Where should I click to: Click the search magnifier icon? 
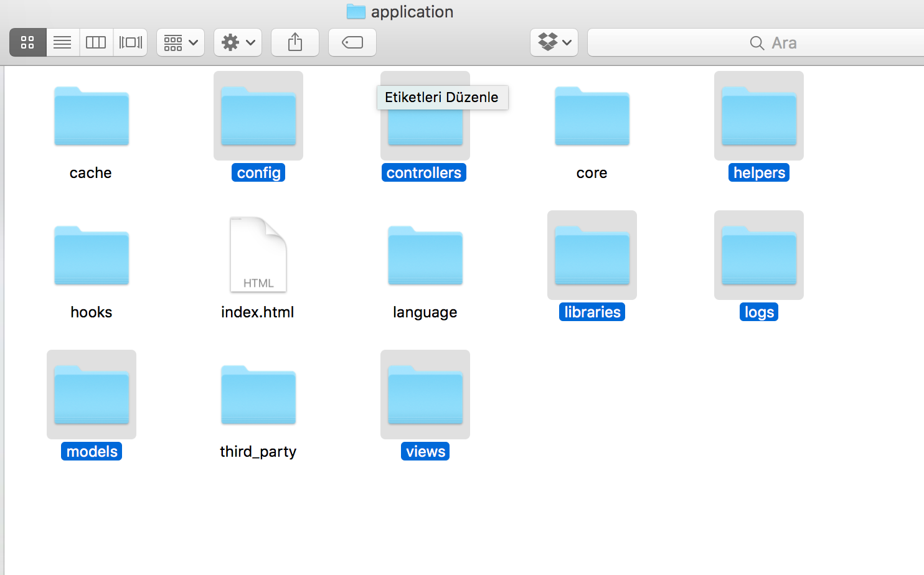click(757, 43)
